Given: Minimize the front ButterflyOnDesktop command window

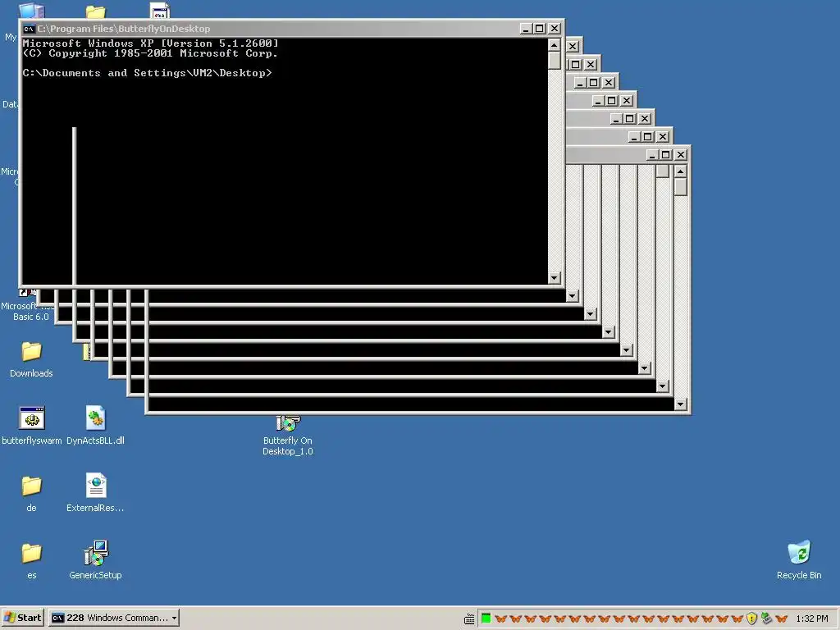Looking at the screenshot, I should (526, 29).
